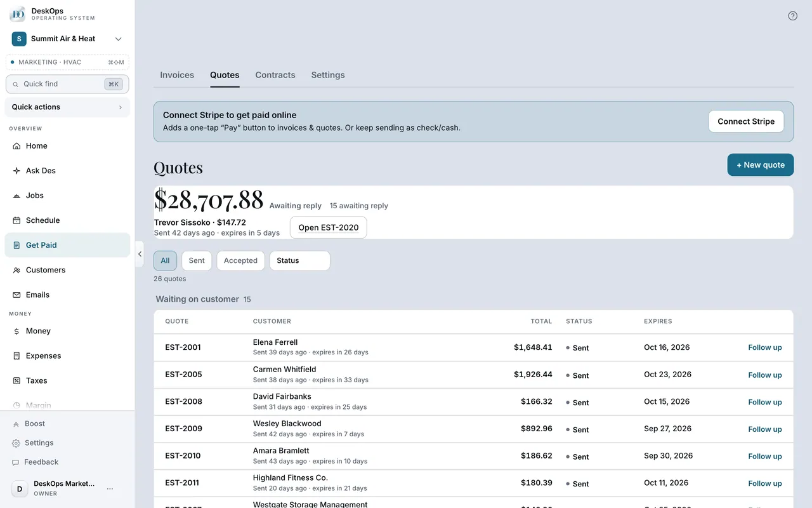Sort by the EXPIRES column header
This screenshot has width=812, height=508.
click(x=658, y=321)
